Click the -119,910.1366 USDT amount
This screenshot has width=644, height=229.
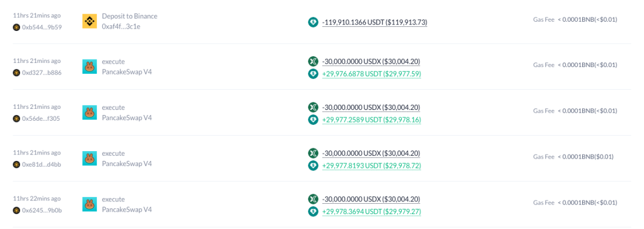(374, 22)
